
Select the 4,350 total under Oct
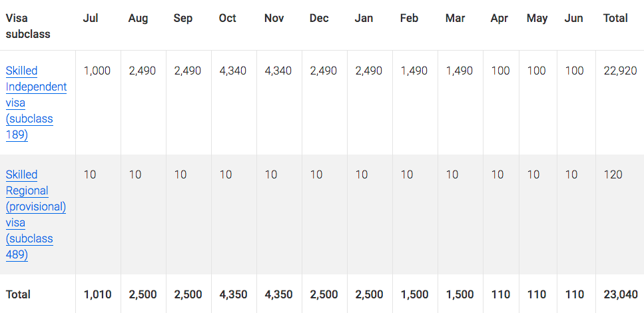click(233, 294)
